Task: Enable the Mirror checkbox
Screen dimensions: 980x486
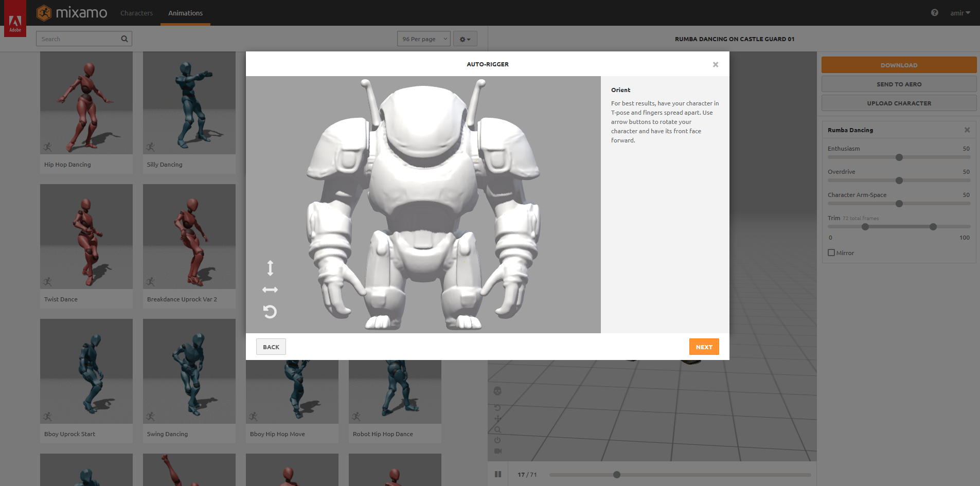Action: tap(831, 253)
